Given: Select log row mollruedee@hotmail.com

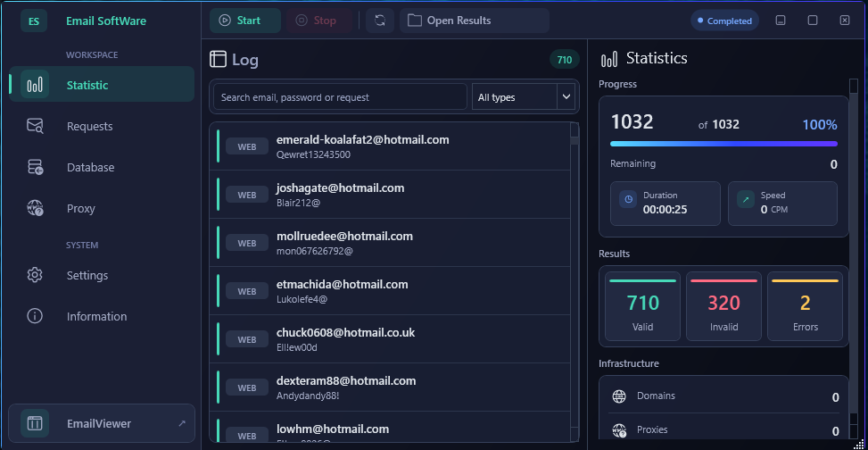Looking at the screenshot, I should 390,243.
